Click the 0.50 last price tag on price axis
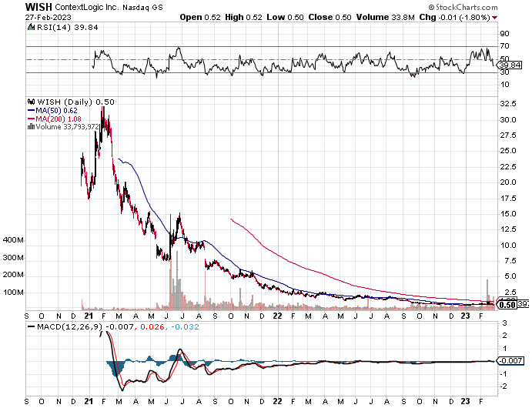The width and height of the screenshot is (532, 408). click(x=508, y=305)
